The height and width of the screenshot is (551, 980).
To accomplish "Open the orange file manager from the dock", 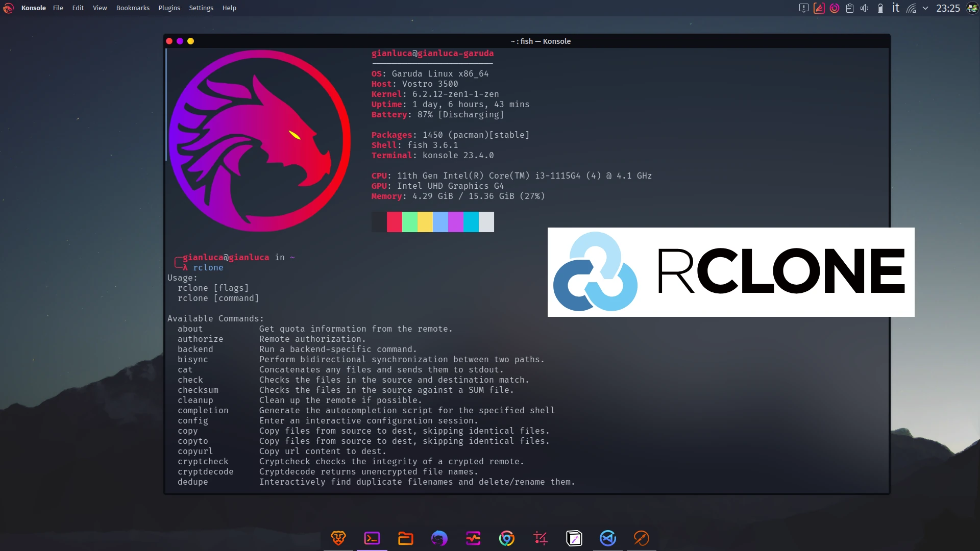I will pos(406,538).
